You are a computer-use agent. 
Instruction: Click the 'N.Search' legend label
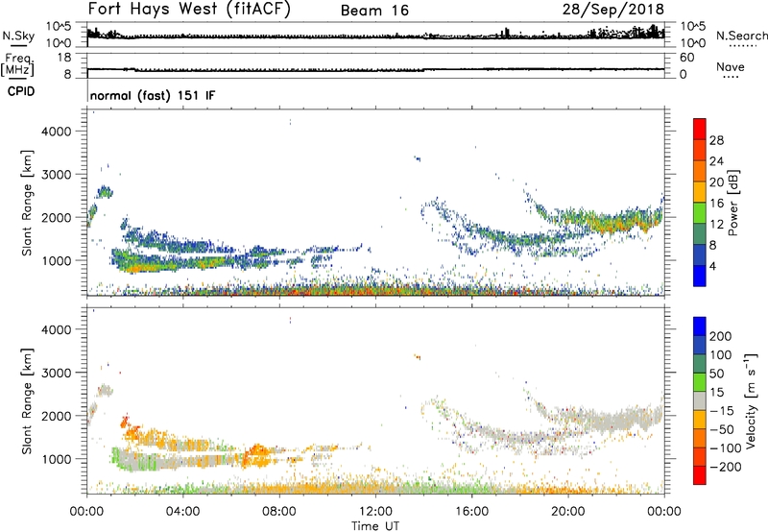741,36
